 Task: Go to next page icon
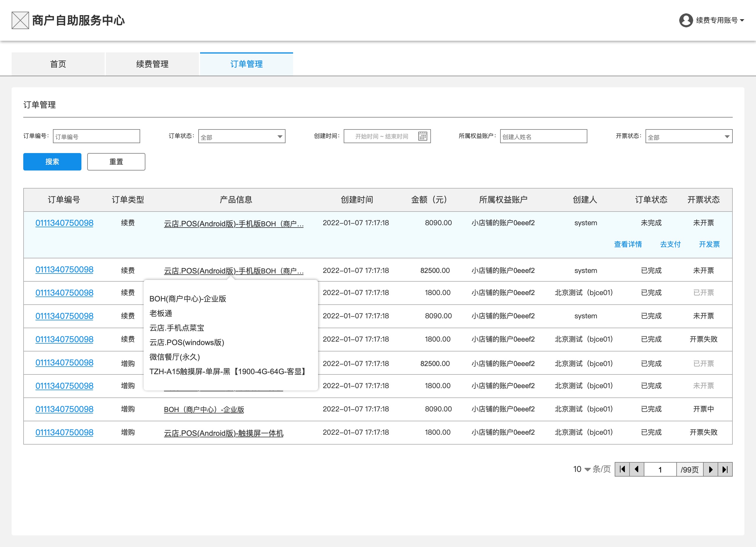[x=711, y=469]
